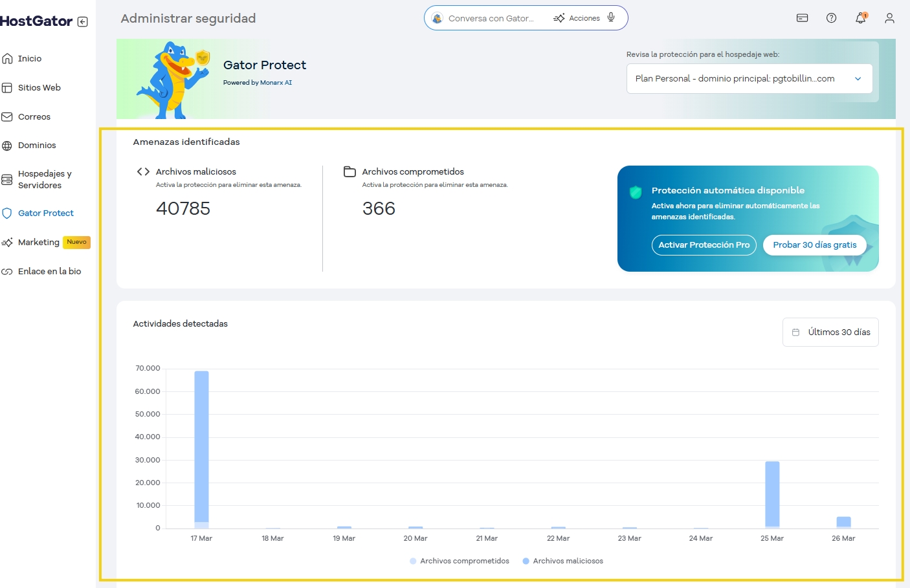Viewport: 910px width, 588px height.
Task: Open the user profile icon
Action: (889, 18)
